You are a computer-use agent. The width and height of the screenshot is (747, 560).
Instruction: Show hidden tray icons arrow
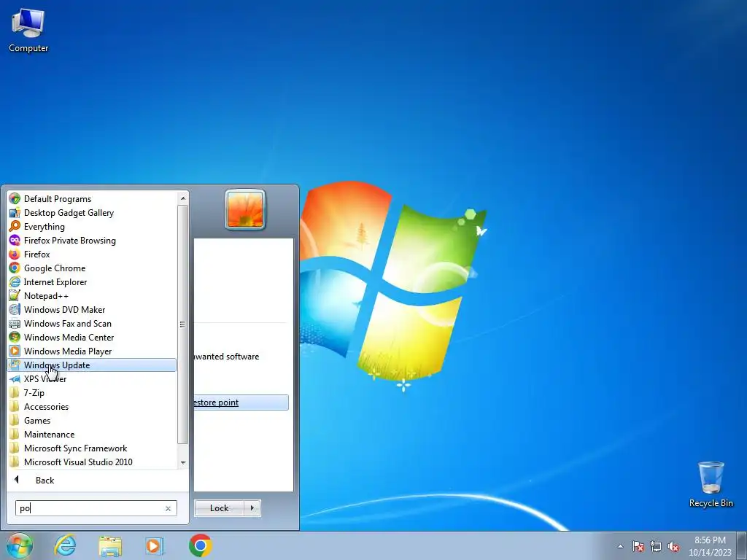(x=620, y=546)
